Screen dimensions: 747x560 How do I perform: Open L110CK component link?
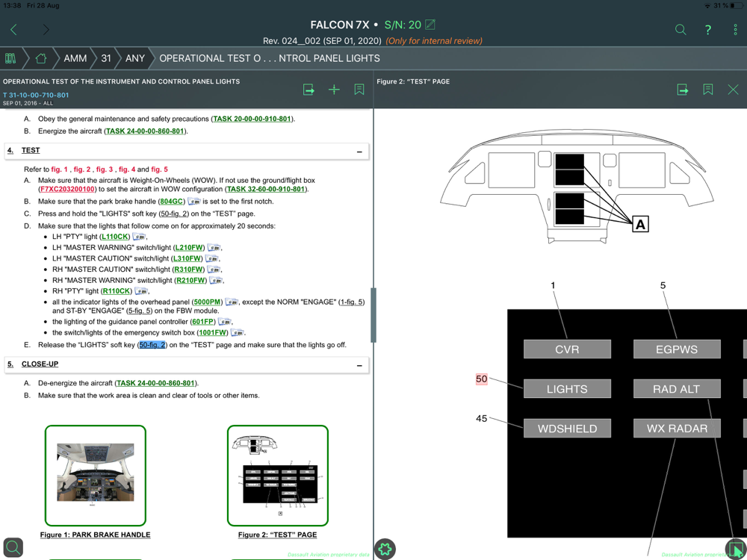pos(115,237)
